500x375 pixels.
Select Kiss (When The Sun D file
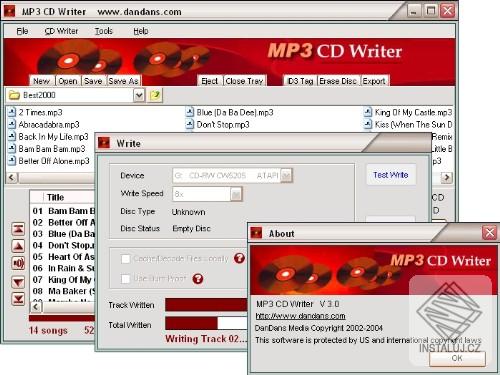pyautogui.click(x=408, y=125)
